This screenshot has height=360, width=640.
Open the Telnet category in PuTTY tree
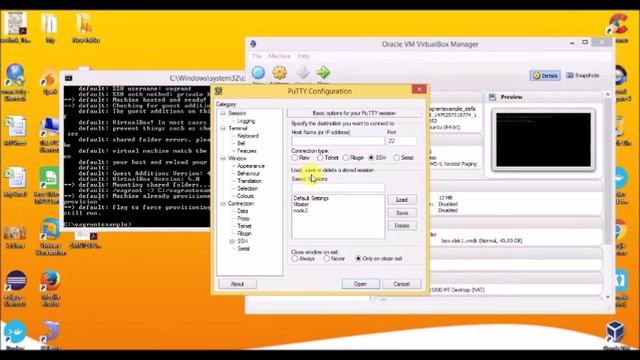[244, 226]
